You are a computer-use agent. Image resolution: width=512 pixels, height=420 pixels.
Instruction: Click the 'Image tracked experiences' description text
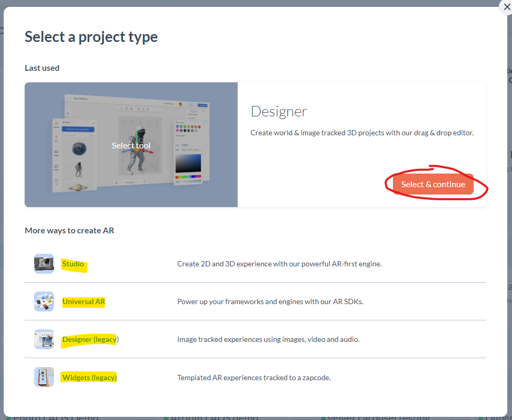[x=268, y=339]
